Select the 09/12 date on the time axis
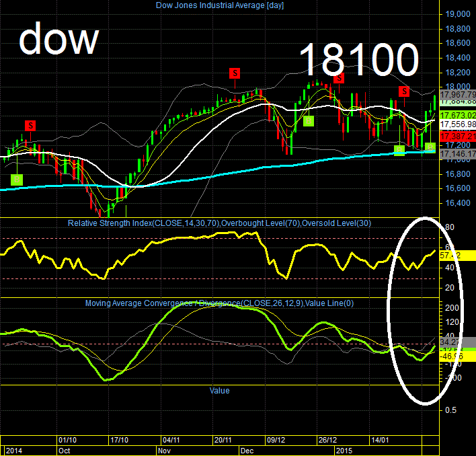 pyautogui.click(x=276, y=441)
